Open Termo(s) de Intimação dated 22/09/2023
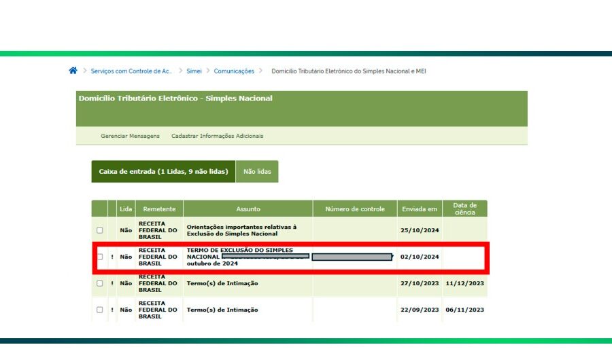Image resolution: width=612 pixels, height=364 pixels. [222, 310]
